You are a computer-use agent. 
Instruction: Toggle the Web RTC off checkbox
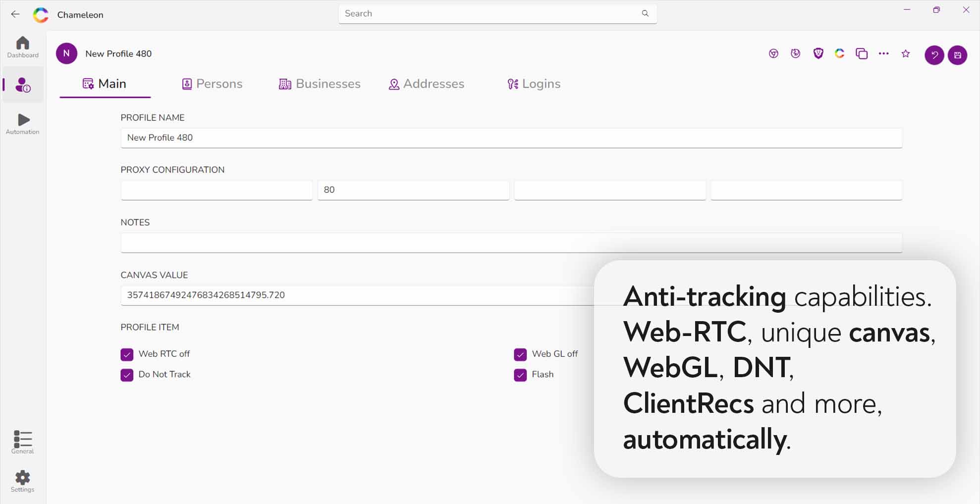coord(127,354)
